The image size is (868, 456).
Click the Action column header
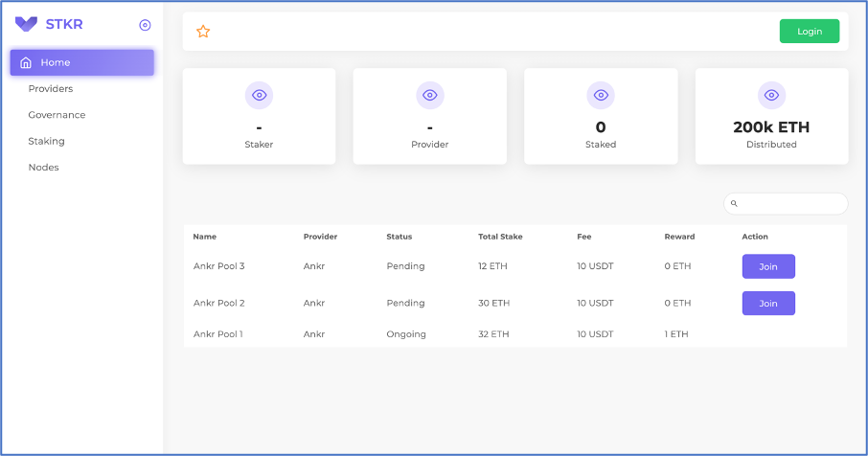pyautogui.click(x=755, y=237)
